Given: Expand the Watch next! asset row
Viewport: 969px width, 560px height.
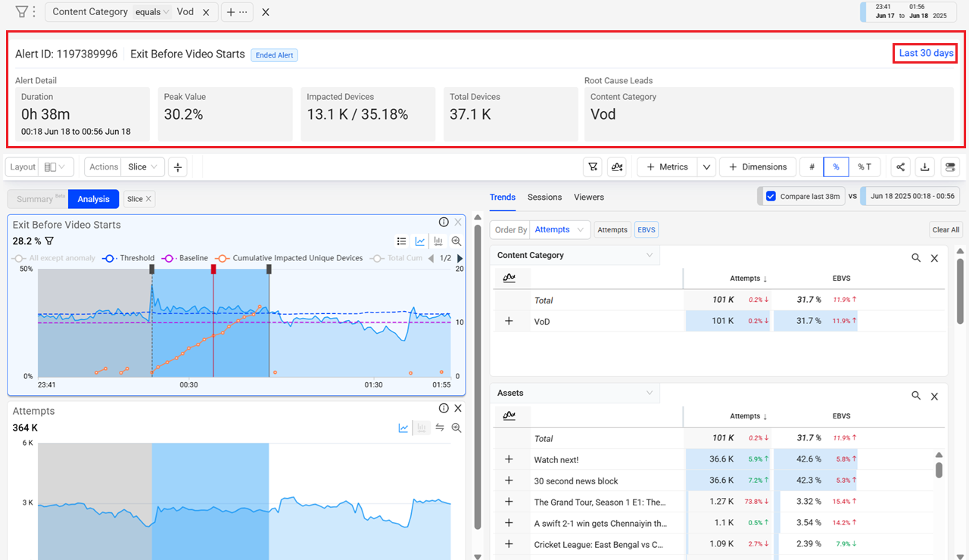Looking at the screenshot, I should [x=509, y=459].
